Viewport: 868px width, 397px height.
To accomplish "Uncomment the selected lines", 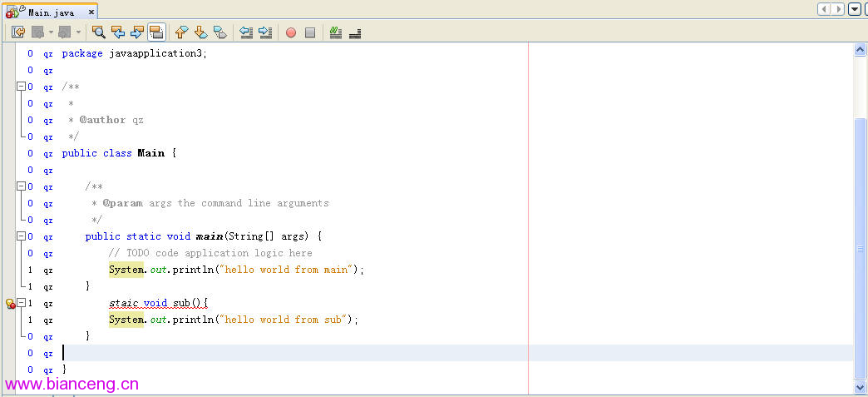I will point(355,32).
